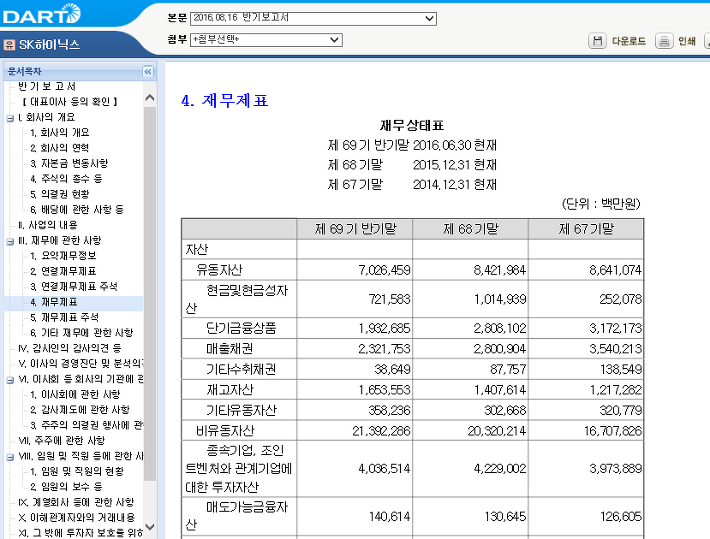Open II. 사업의 내용 section
Image resolution: width=710 pixels, height=539 pixels.
pyautogui.click(x=48, y=225)
